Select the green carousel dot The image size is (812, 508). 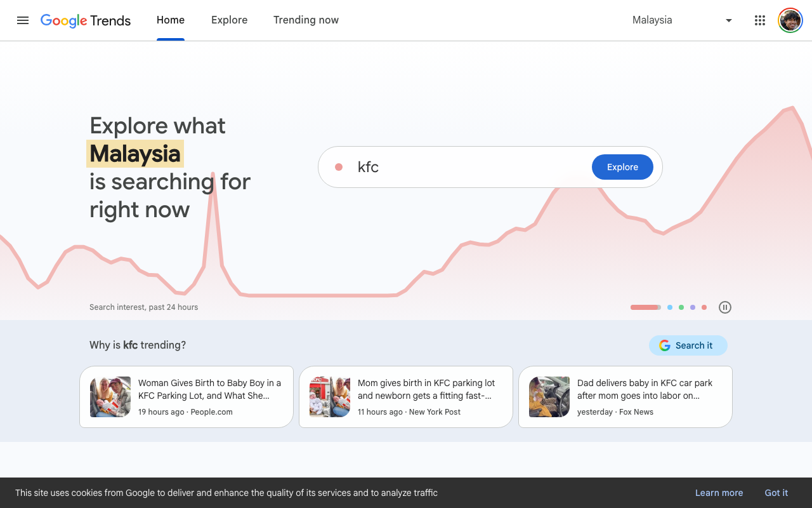click(681, 307)
